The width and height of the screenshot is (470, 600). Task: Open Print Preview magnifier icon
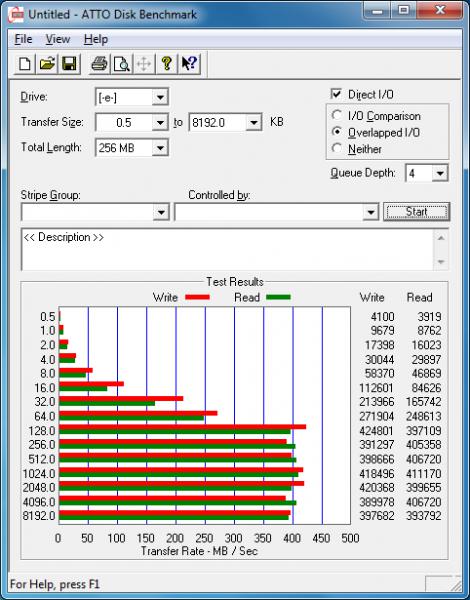[x=122, y=64]
